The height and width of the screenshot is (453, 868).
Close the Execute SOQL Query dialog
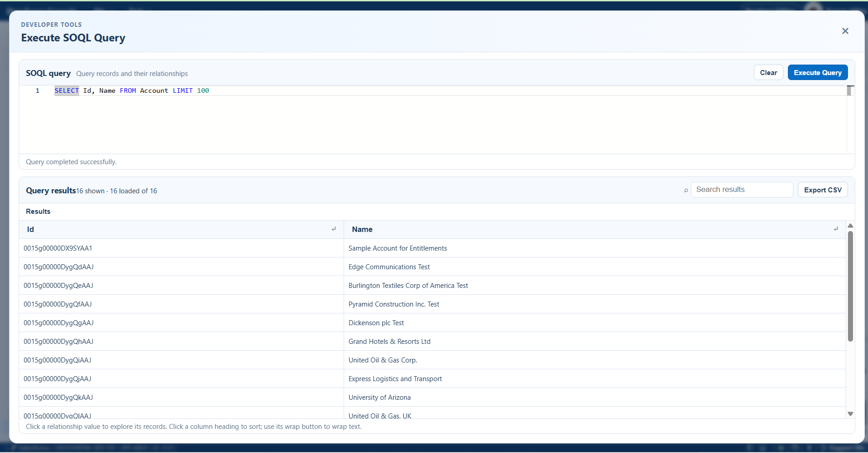pos(845,31)
